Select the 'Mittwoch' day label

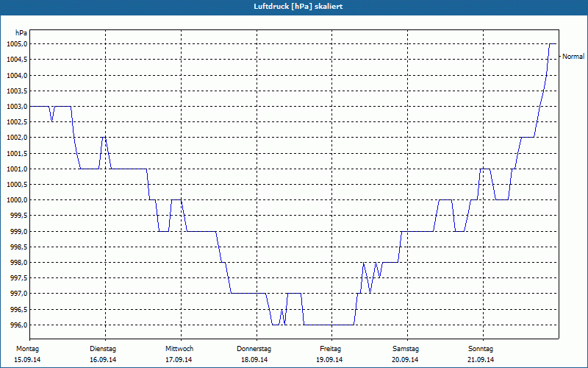pos(179,349)
